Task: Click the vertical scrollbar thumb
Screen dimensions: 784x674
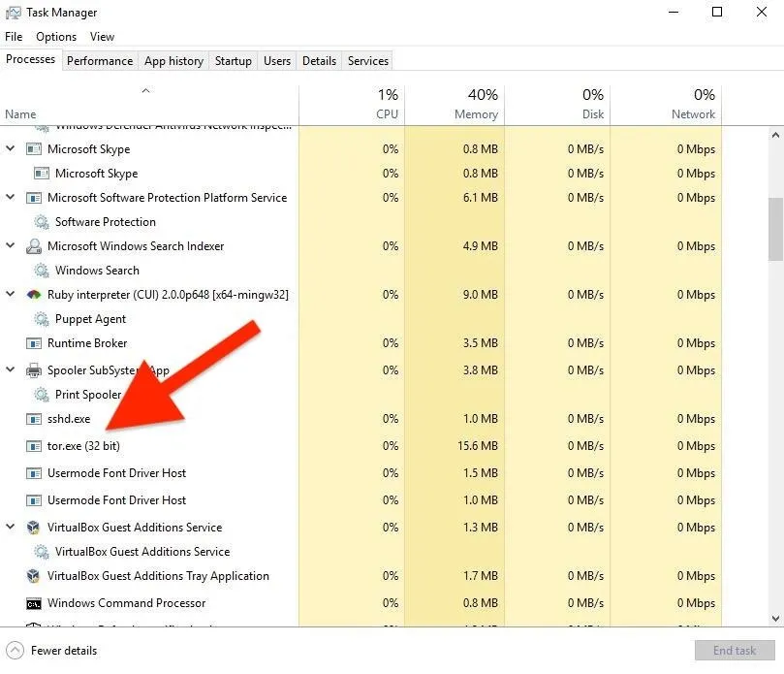Action: [x=775, y=229]
